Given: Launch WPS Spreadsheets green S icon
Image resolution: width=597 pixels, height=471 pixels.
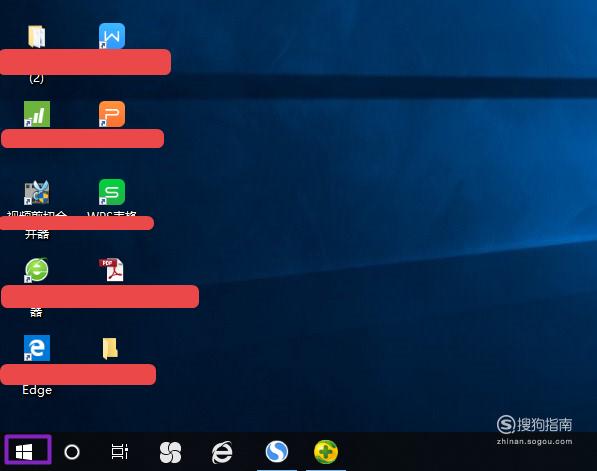Looking at the screenshot, I should tap(112, 192).
